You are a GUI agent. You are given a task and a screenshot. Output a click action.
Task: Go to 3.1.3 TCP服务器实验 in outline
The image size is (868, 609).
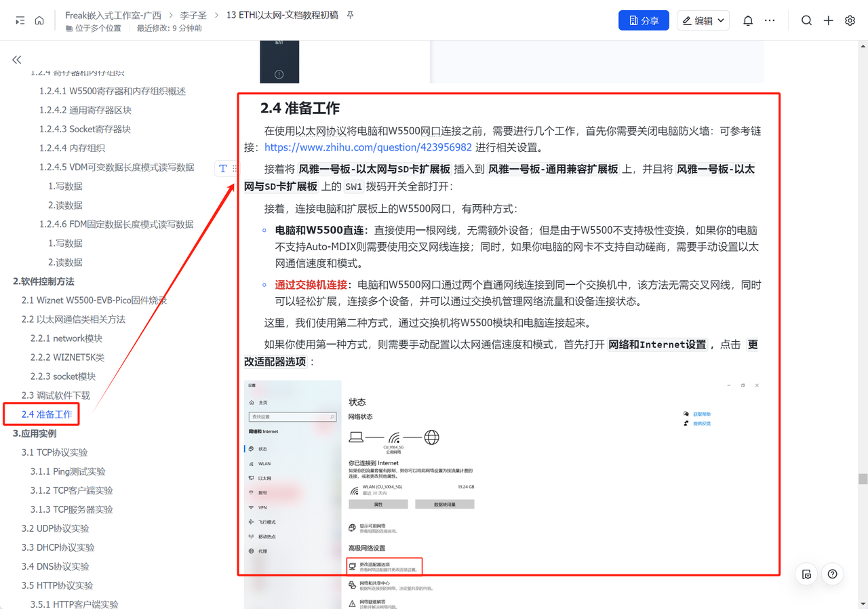pyautogui.click(x=72, y=509)
